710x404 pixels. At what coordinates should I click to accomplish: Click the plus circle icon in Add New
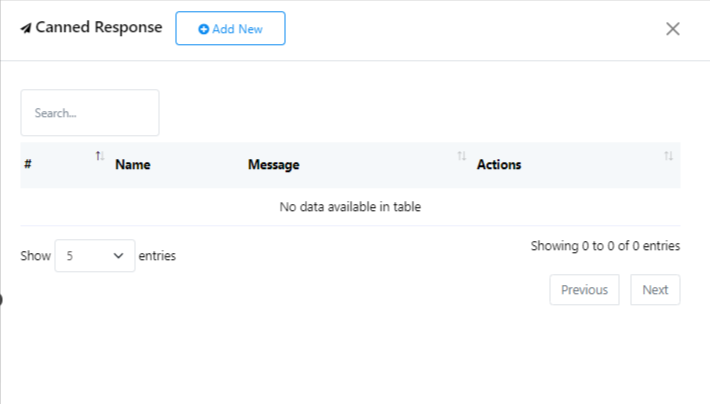pyautogui.click(x=204, y=29)
